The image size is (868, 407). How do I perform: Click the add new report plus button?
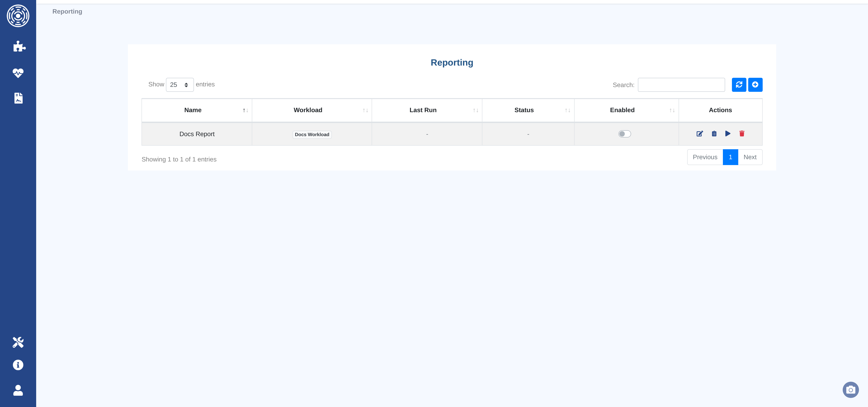pyautogui.click(x=755, y=85)
